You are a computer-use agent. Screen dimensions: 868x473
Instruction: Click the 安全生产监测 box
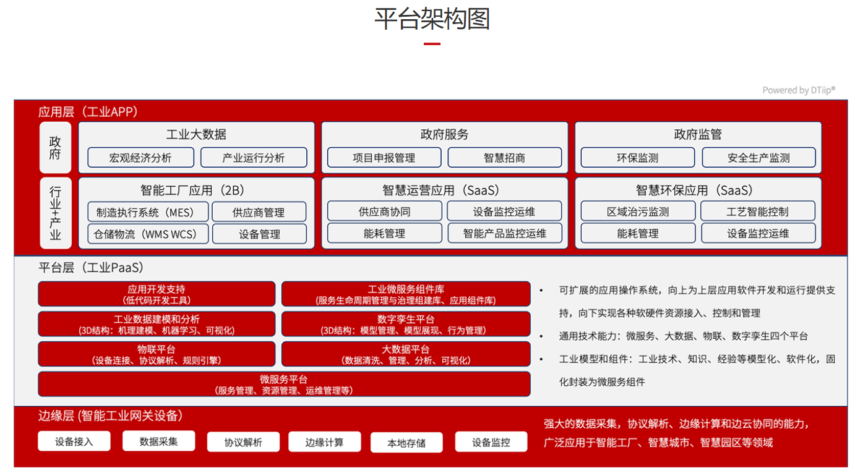(758, 158)
